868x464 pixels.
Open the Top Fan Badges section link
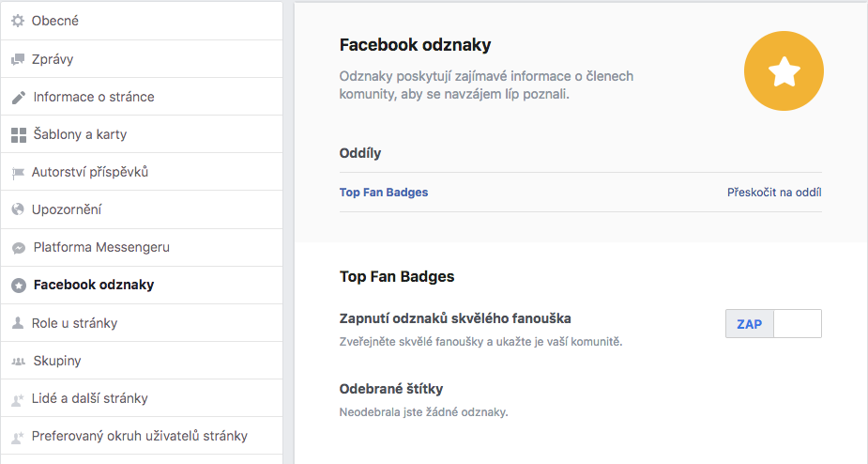point(384,193)
